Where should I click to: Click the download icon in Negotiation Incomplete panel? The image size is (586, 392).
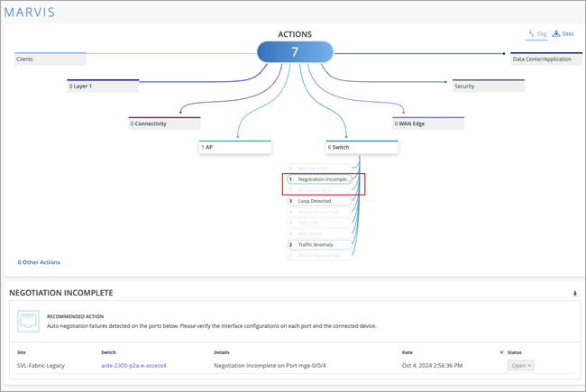pyautogui.click(x=575, y=294)
